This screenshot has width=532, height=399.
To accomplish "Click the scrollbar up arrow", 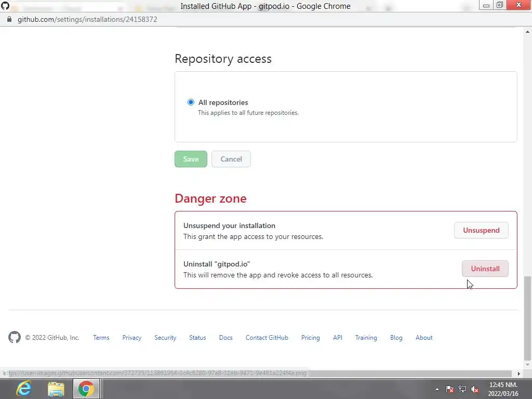I will tap(527, 32).
